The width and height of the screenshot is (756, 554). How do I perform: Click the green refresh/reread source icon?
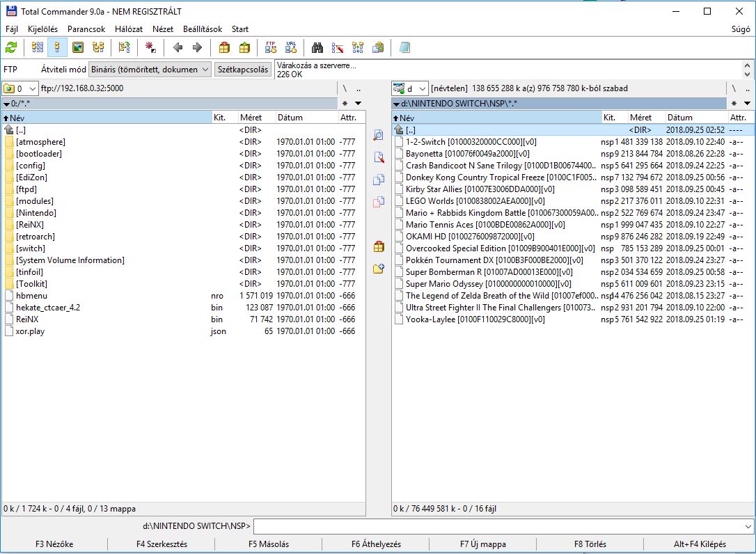pyautogui.click(x=11, y=47)
